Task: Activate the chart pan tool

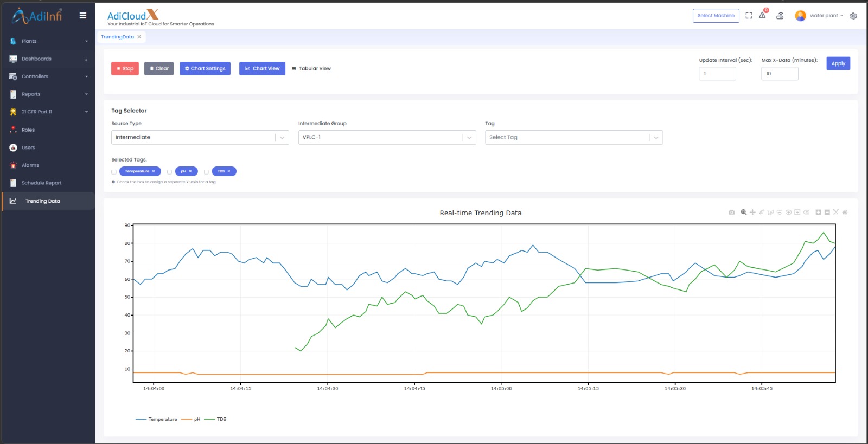Action: [x=752, y=213]
